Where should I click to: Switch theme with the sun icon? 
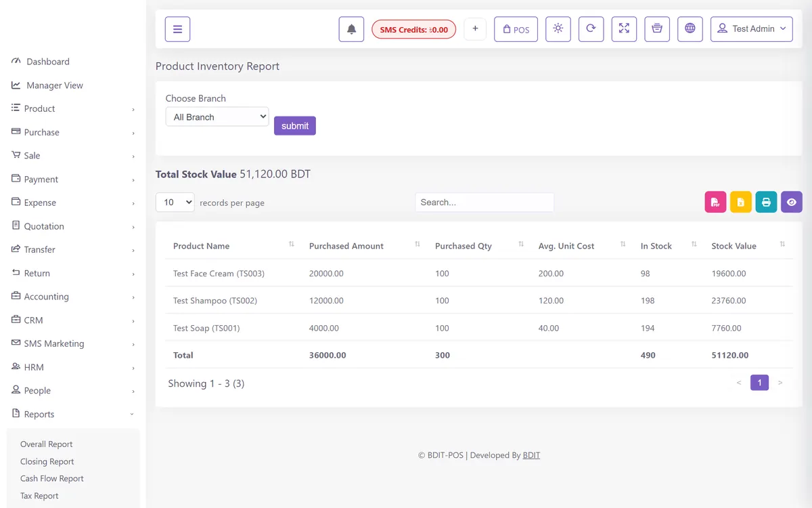558,29
